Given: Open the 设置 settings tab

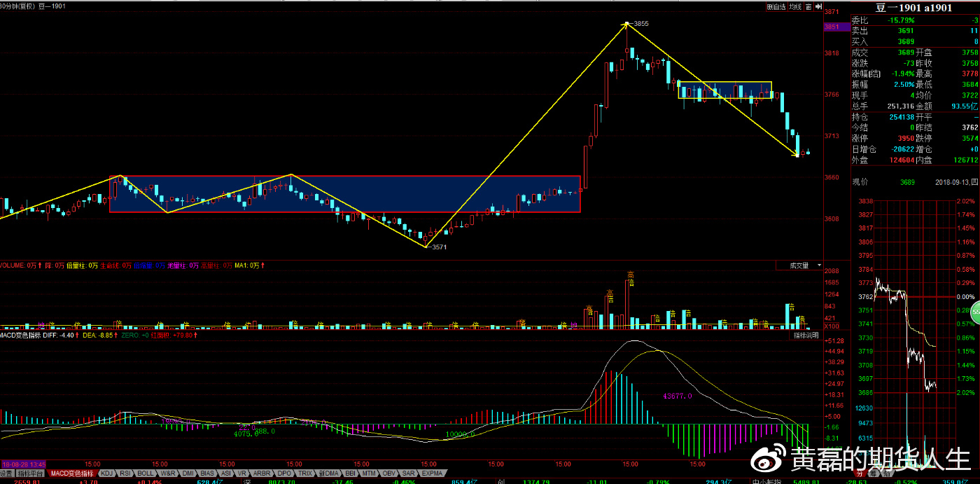Looking at the screenshot, I should [8, 473].
